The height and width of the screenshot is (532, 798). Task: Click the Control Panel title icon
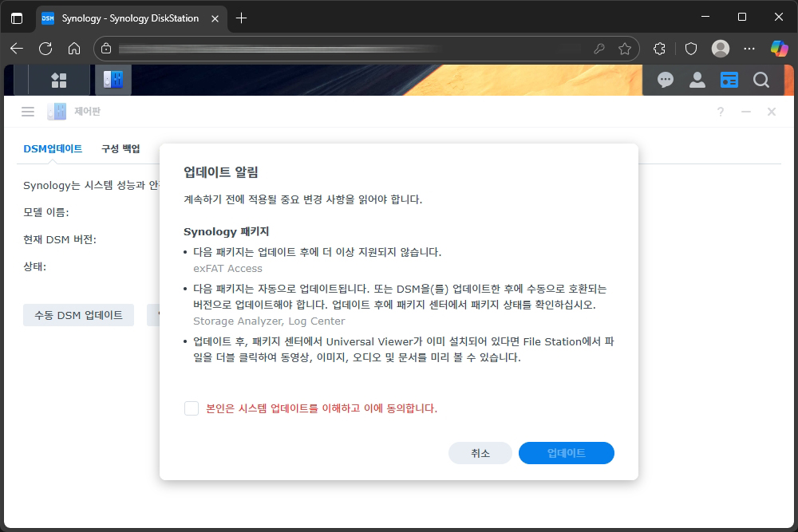click(x=57, y=112)
